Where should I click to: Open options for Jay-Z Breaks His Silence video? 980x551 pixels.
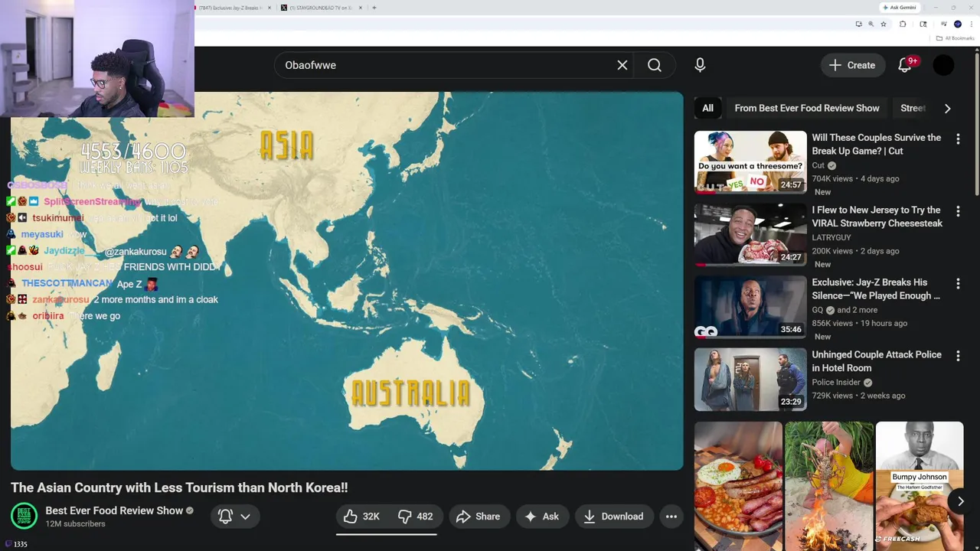958,283
